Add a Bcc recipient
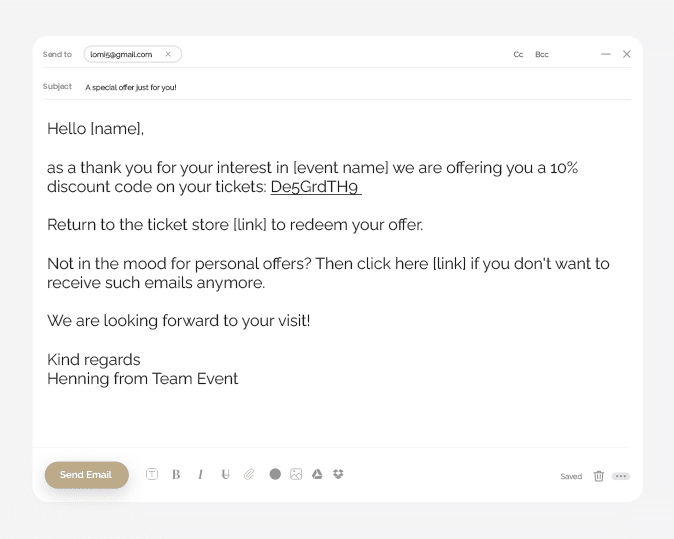The image size is (674, 539). [542, 55]
